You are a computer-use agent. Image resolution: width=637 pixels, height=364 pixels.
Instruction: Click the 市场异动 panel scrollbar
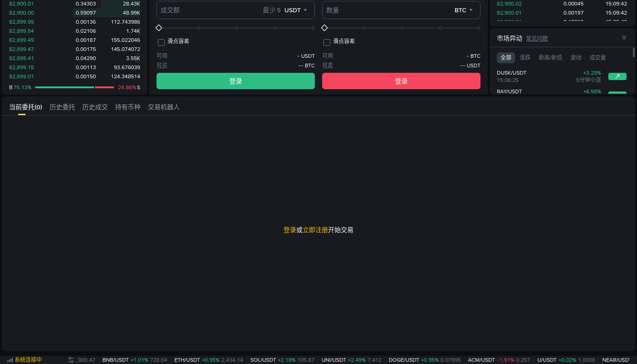click(x=633, y=52)
